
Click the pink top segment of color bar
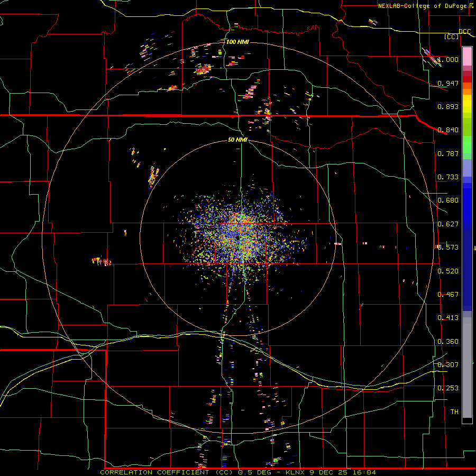tap(467, 56)
